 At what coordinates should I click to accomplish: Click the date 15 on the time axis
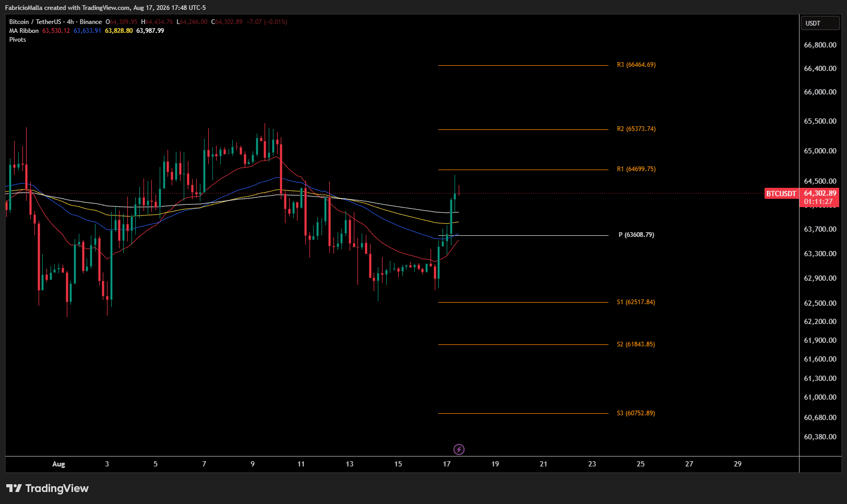point(398,464)
